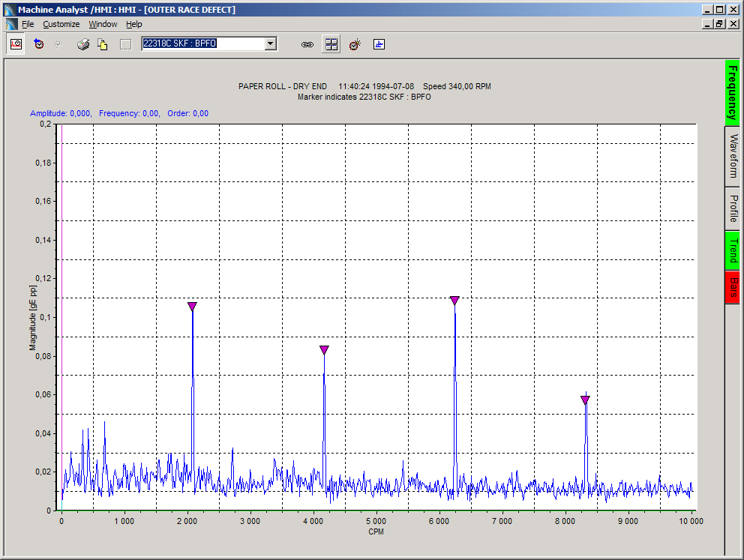
Task: Click the 'Frequency: 0,00' readout
Action: [x=129, y=113]
